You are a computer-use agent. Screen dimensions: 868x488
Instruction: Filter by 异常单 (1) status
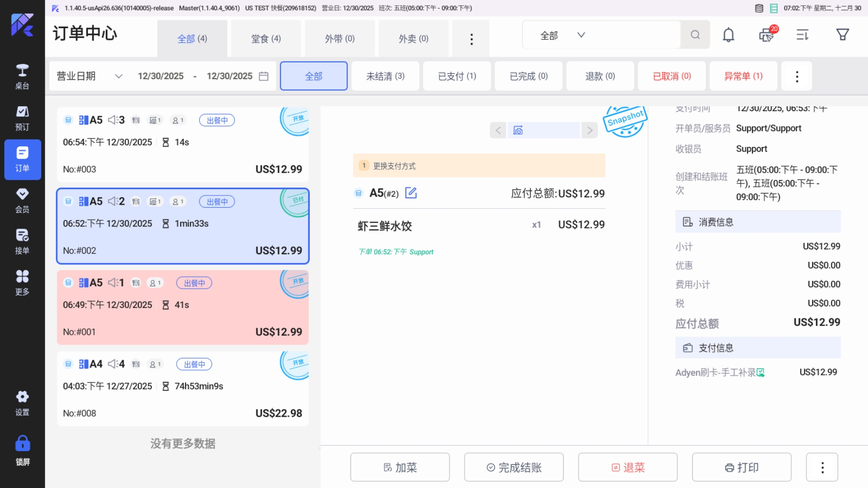[x=743, y=76]
